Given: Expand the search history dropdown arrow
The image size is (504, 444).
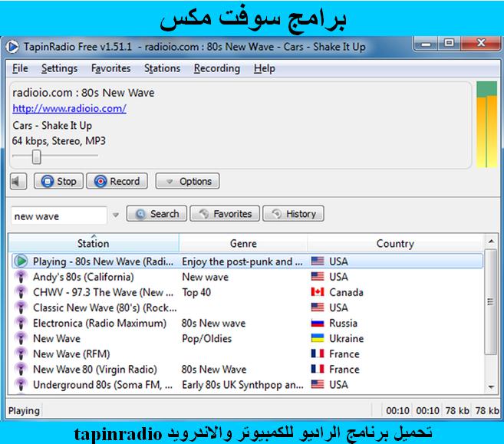Looking at the screenshot, I should (116, 215).
